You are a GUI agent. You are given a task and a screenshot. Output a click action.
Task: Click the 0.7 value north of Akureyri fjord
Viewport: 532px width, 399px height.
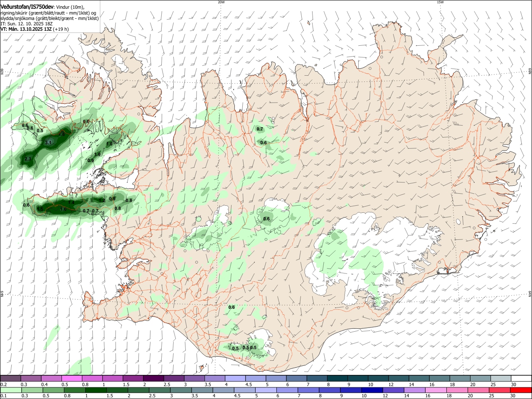point(260,129)
